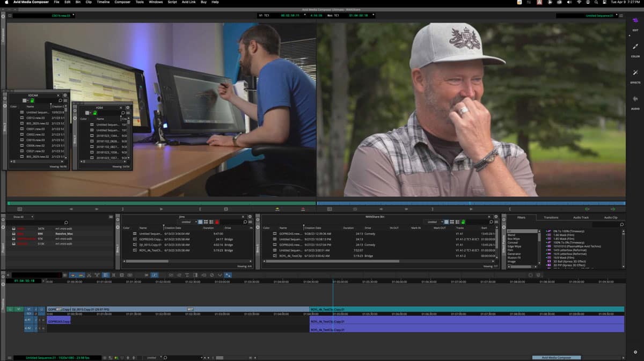This screenshot has width=644, height=361.
Task: Open the Effects workspace in right sidebar
Action: (635, 76)
